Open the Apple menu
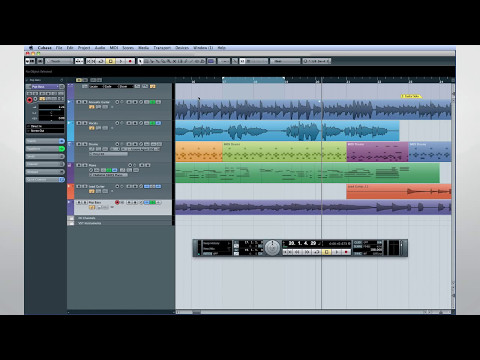The image size is (480, 360). [31, 48]
